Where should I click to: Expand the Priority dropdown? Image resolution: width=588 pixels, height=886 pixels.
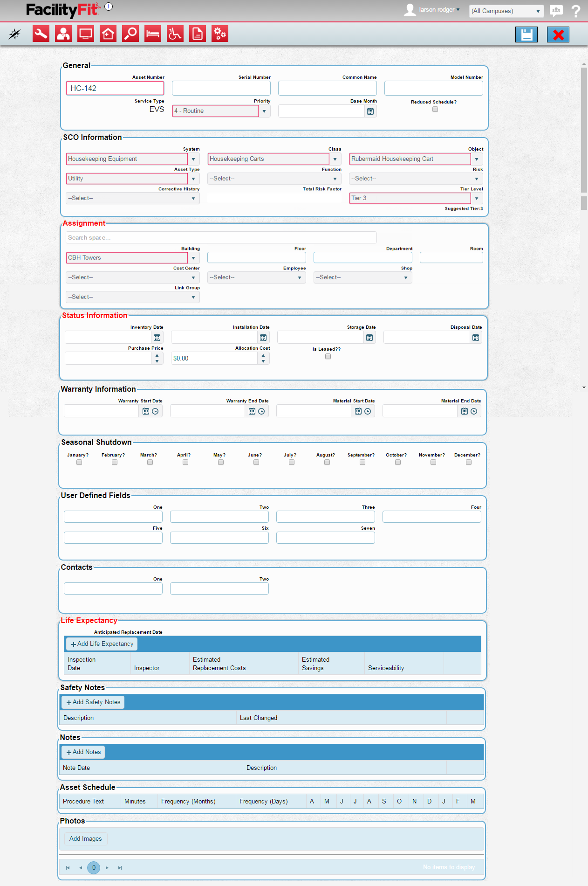click(264, 111)
